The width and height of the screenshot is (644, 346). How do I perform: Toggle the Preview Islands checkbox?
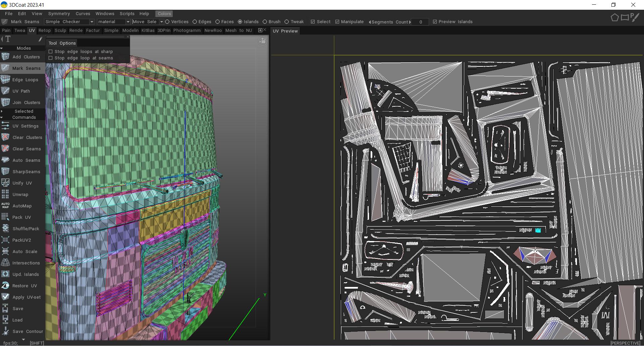(435, 22)
